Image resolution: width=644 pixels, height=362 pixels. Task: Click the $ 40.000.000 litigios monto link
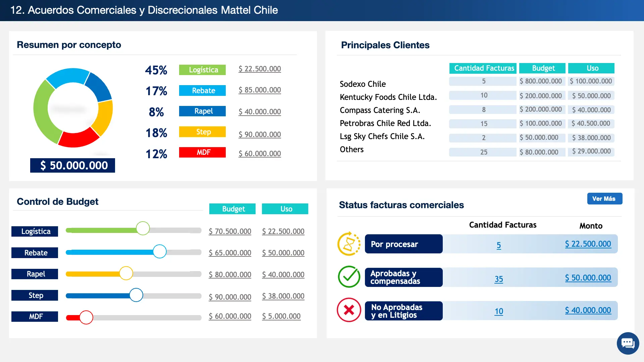588,310
